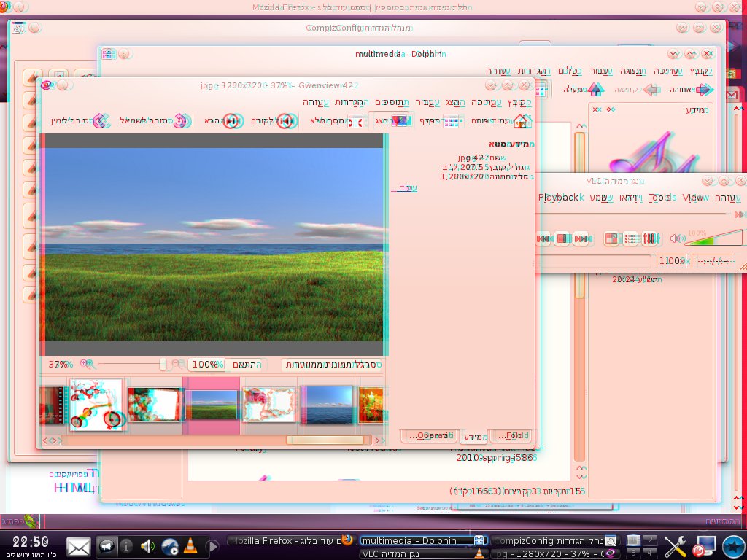Click Back (אחורה) arrow in Dolphin
This screenshot has width=747, height=560.
(691, 90)
